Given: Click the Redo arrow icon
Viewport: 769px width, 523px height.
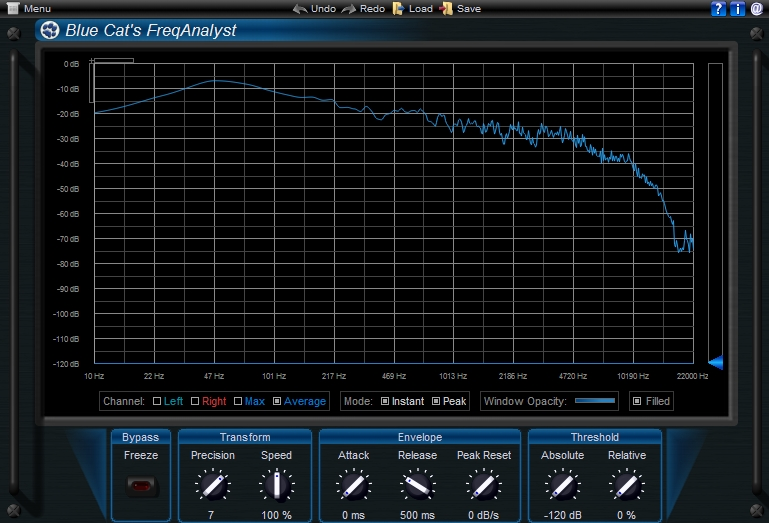Looking at the screenshot, I should [349, 9].
